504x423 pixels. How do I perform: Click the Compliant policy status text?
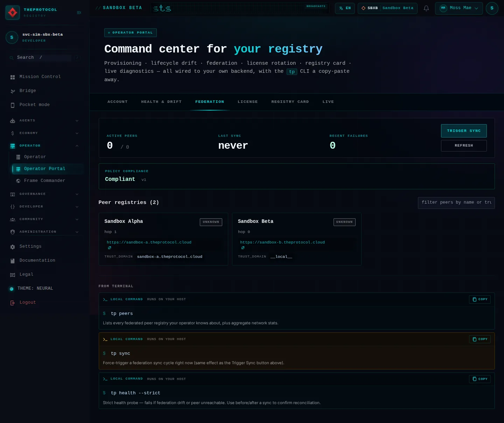coord(120,179)
